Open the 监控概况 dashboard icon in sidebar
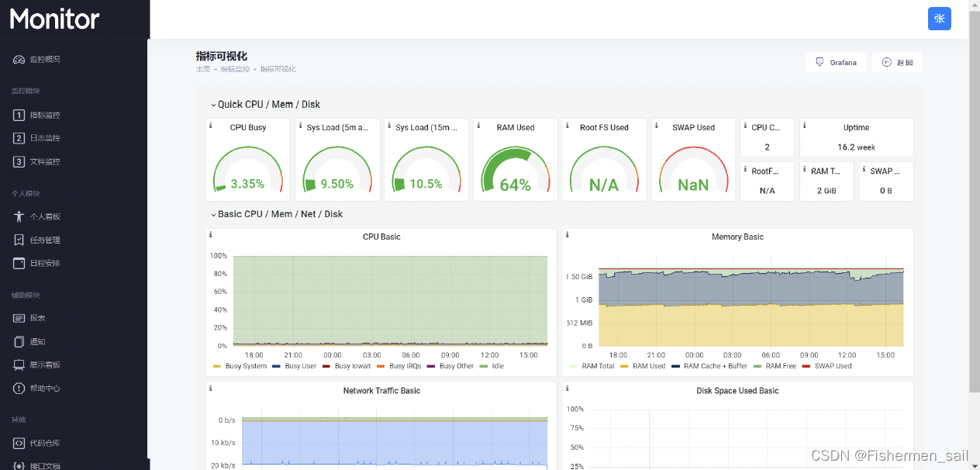 coord(19,60)
